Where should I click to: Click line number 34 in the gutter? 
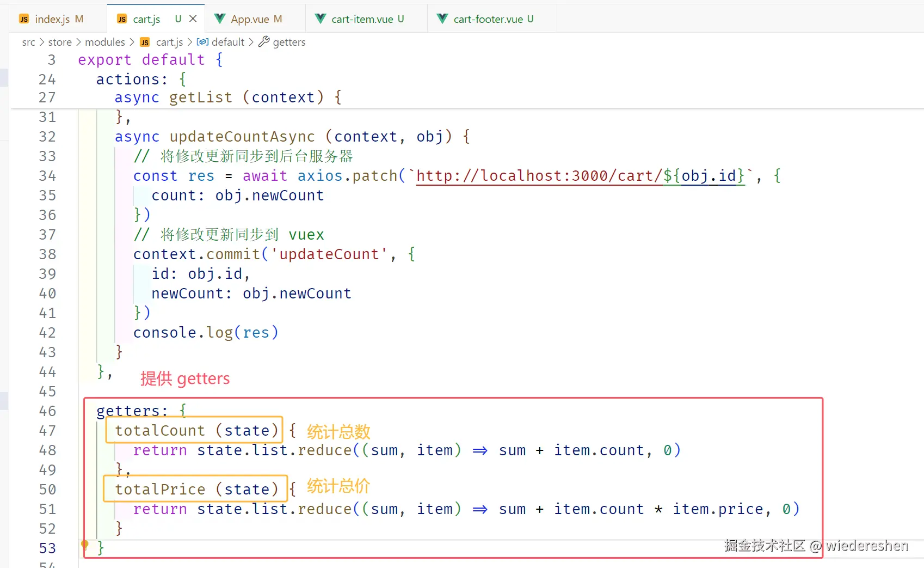coord(47,176)
